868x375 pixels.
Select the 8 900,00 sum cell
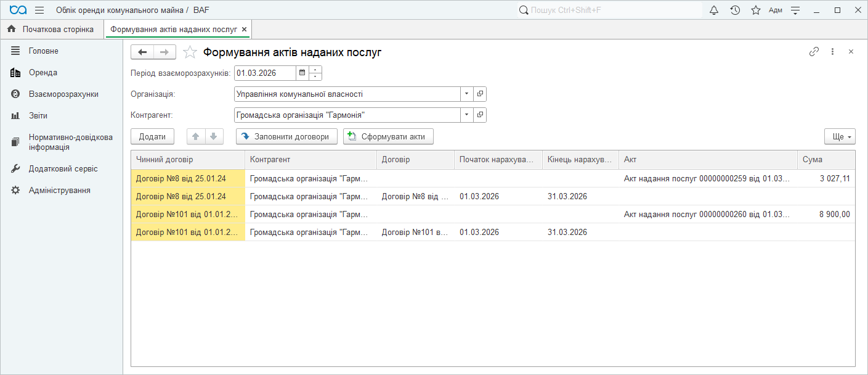pos(825,214)
